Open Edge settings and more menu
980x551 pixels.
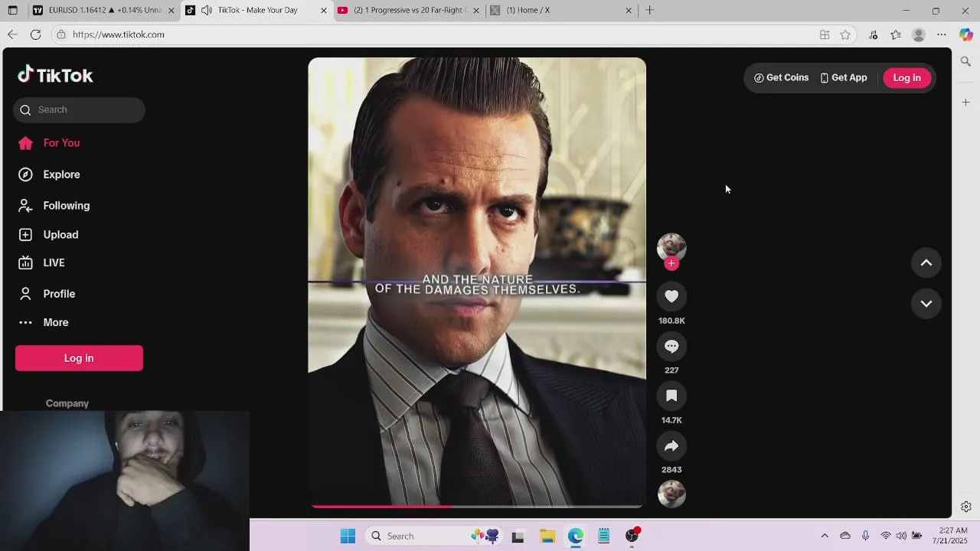942,34
